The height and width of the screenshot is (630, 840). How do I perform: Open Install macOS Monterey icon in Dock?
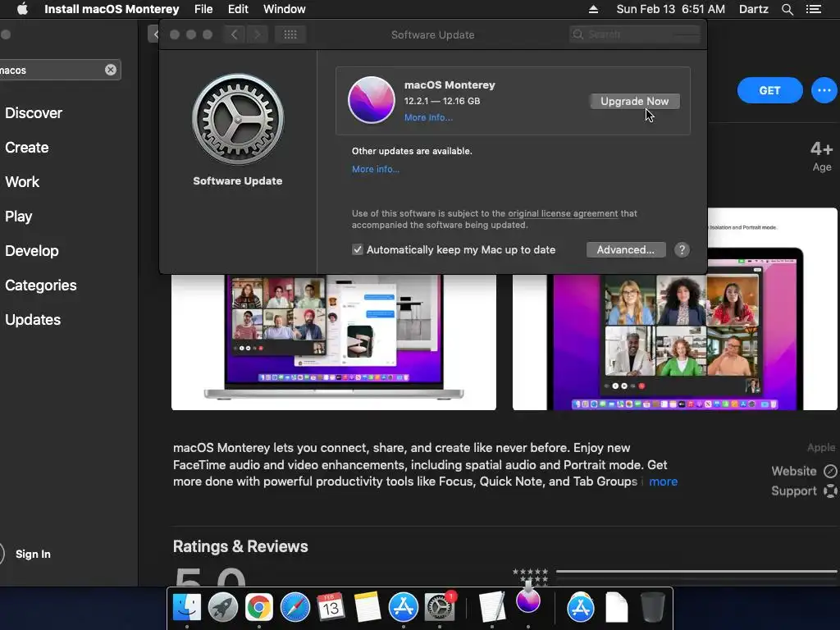coord(528,600)
